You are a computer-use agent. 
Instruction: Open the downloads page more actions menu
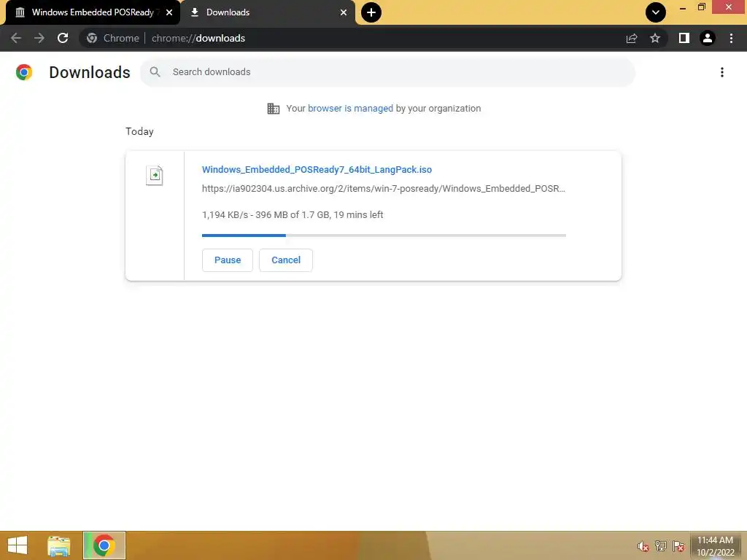[722, 72]
